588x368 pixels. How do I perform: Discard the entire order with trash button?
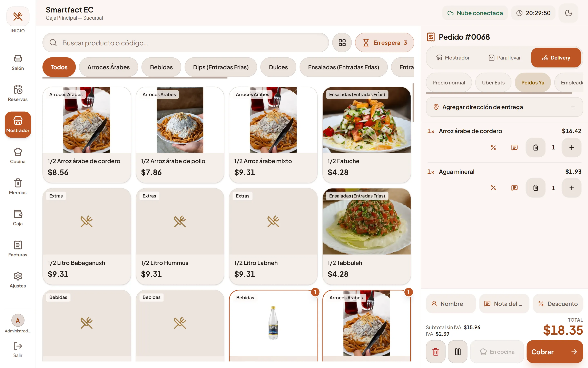click(x=435, y=352)
